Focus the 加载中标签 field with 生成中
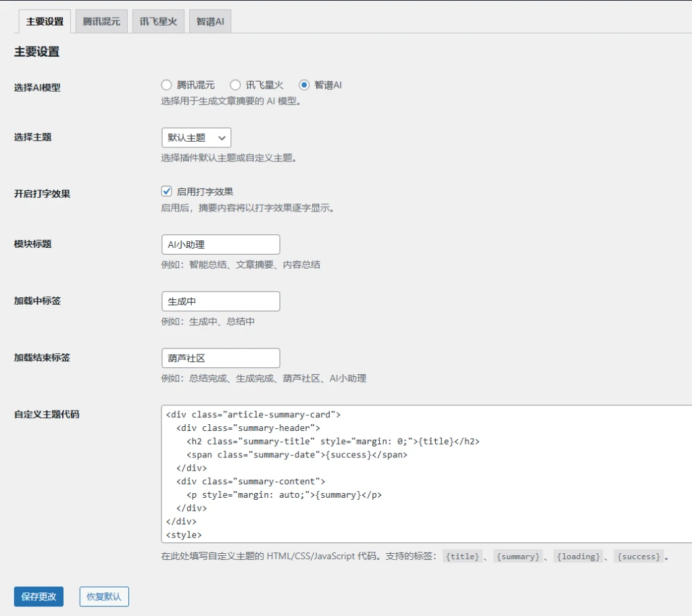Screen dimensions: 692x616 221,301
